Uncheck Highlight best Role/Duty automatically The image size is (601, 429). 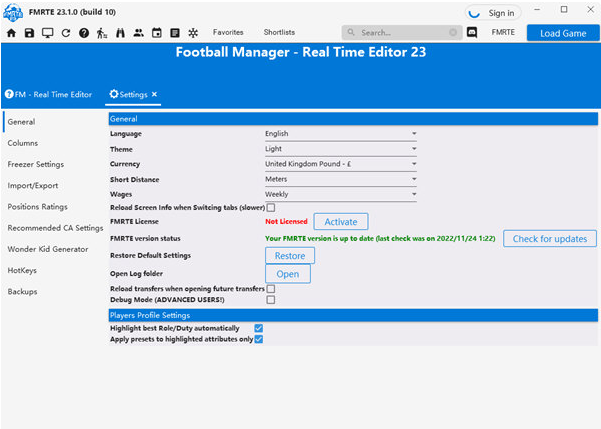coord(259,328)
